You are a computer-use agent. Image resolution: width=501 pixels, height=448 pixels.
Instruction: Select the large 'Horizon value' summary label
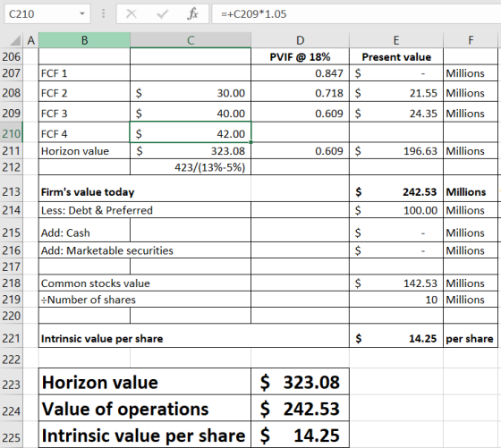click(145, 382)
